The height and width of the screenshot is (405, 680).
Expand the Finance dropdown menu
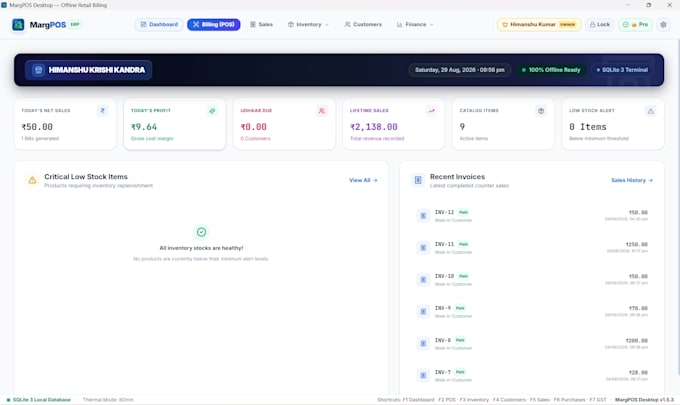point(415,25)
